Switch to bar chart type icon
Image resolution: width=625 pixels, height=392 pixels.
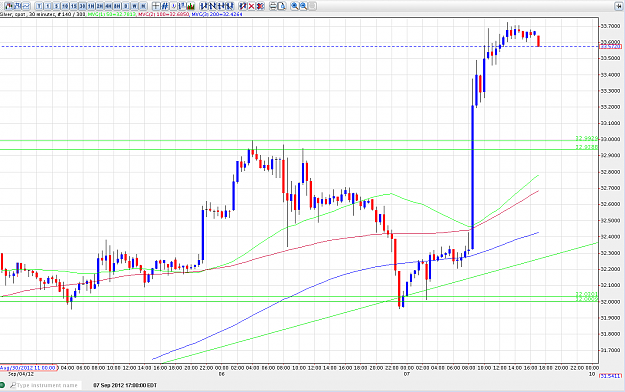coord(17,6)
